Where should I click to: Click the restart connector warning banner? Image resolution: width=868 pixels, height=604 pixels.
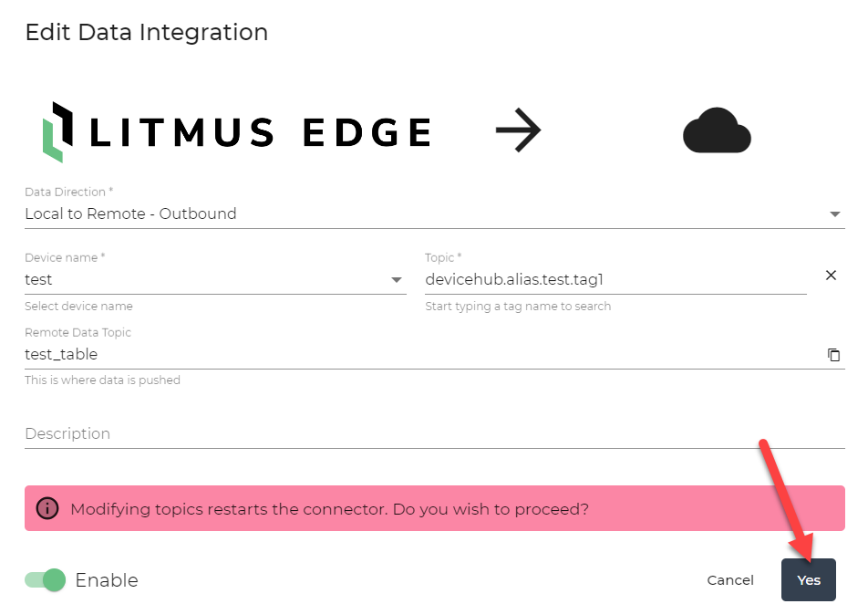pos(435,508)
